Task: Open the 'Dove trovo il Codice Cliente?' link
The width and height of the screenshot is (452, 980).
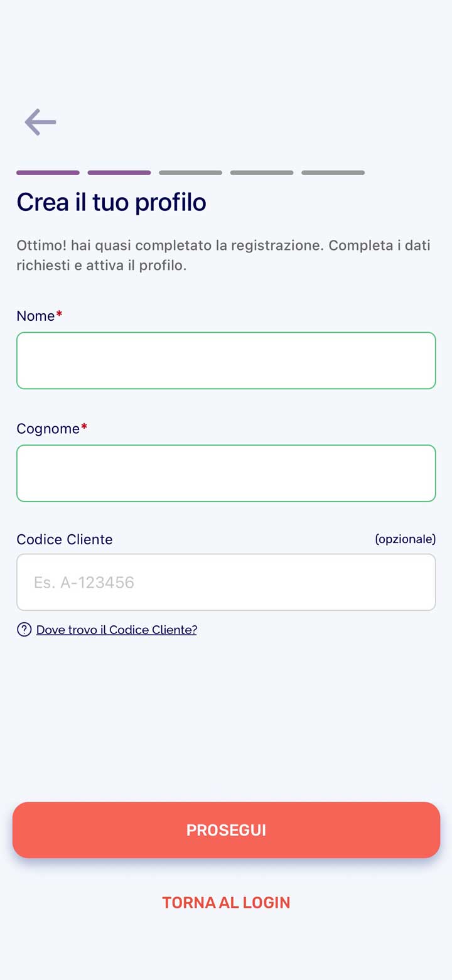Action: tap(117, 630)
